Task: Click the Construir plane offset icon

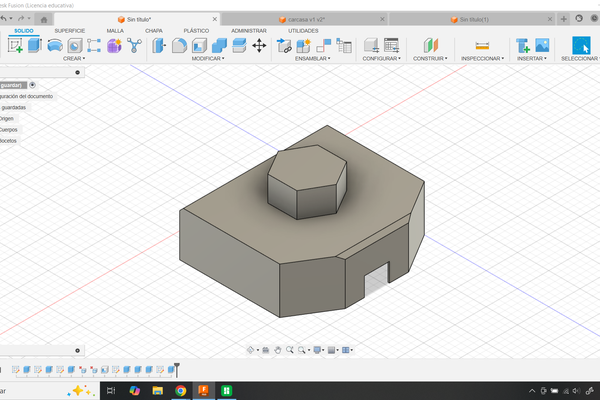Action: [x=429, y=45]
